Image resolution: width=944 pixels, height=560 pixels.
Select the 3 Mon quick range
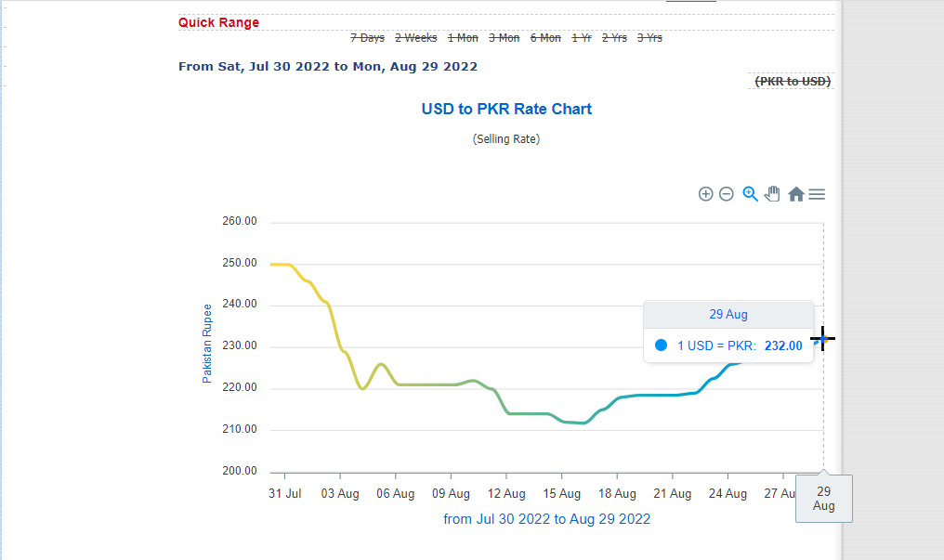pos(504,38)
